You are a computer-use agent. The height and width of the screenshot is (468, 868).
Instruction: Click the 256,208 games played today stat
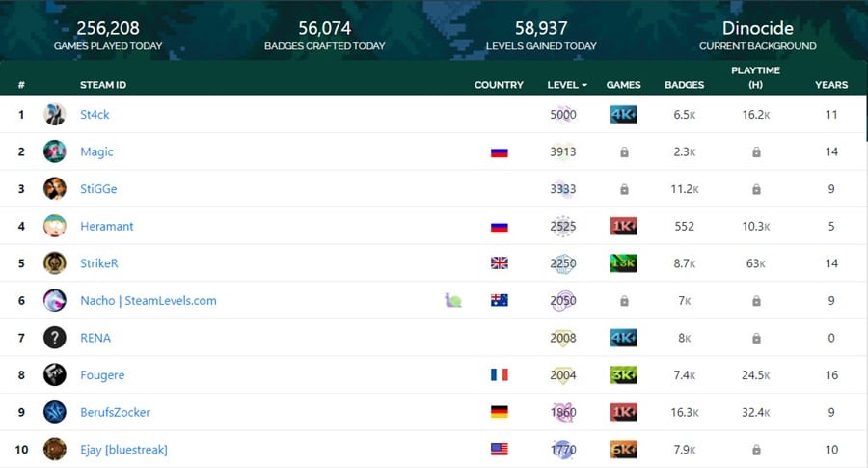coord(108,28)
